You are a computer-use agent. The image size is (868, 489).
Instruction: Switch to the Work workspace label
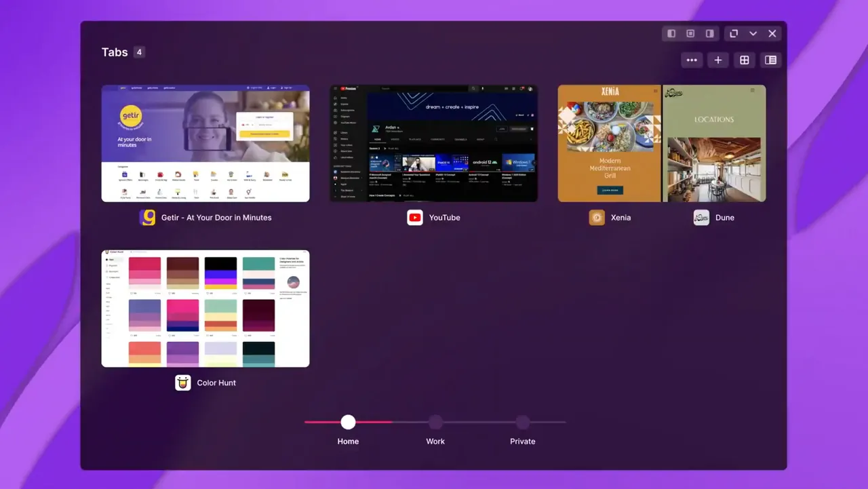(x=435, y=441)
